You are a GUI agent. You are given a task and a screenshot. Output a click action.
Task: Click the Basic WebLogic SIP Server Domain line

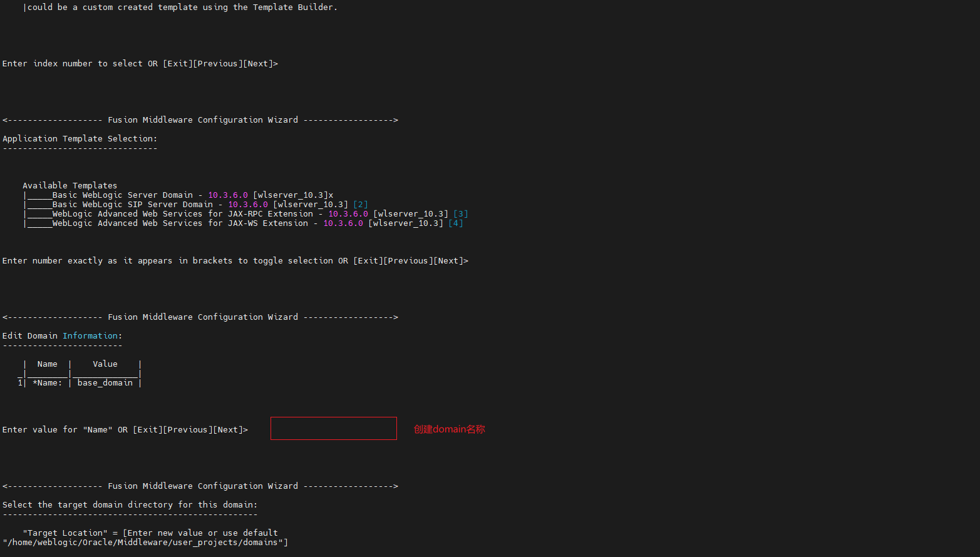pyautogui.click(x=195, y=205)
